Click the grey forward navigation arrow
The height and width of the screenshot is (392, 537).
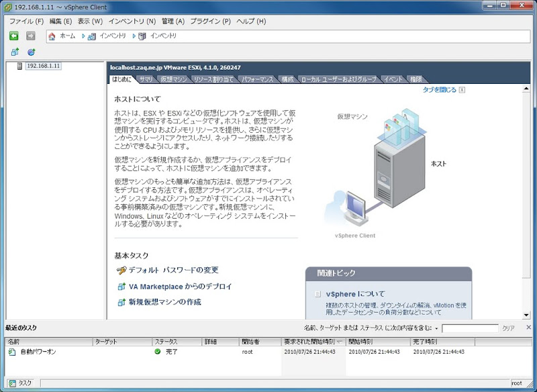tap(31, 36)
